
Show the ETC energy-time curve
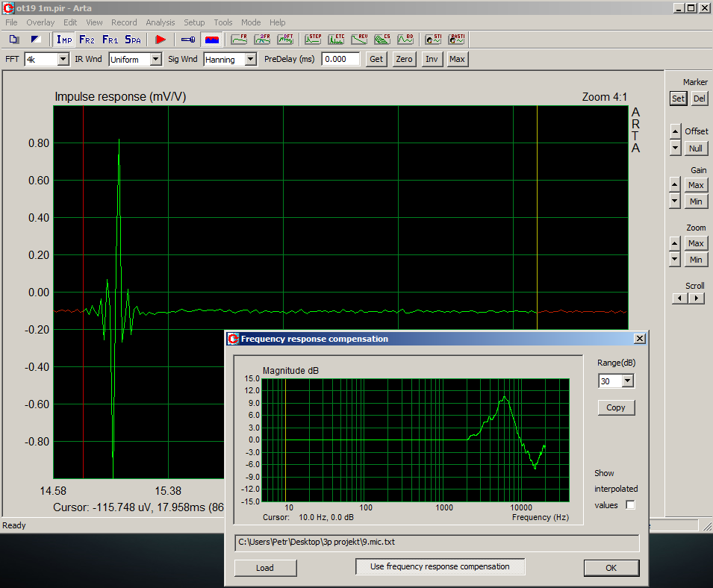(x=336, y=40)
